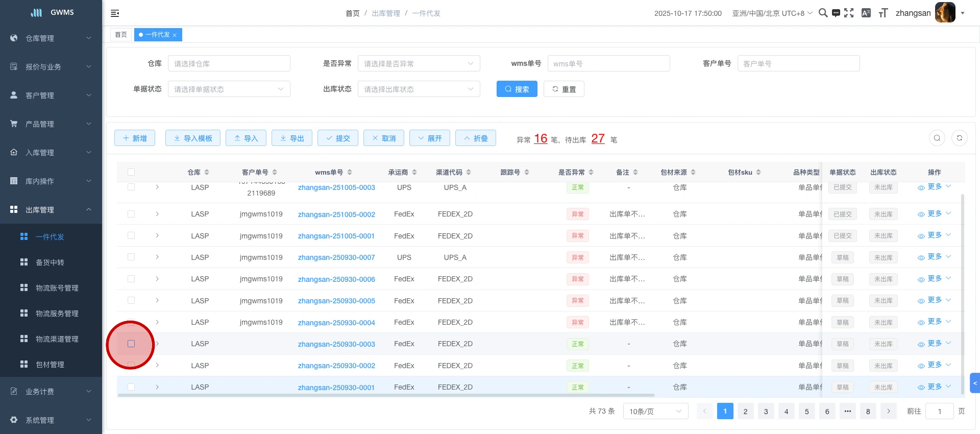Click the wms单号 input field
This screenshot has height=434, width=980.
pyautogui.click(x=608, y=63)
